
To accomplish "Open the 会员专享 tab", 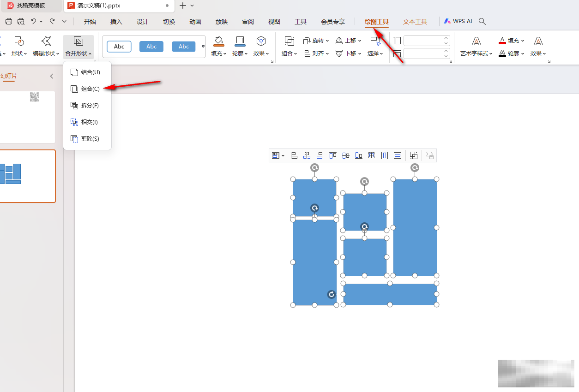I will [333, 22].
